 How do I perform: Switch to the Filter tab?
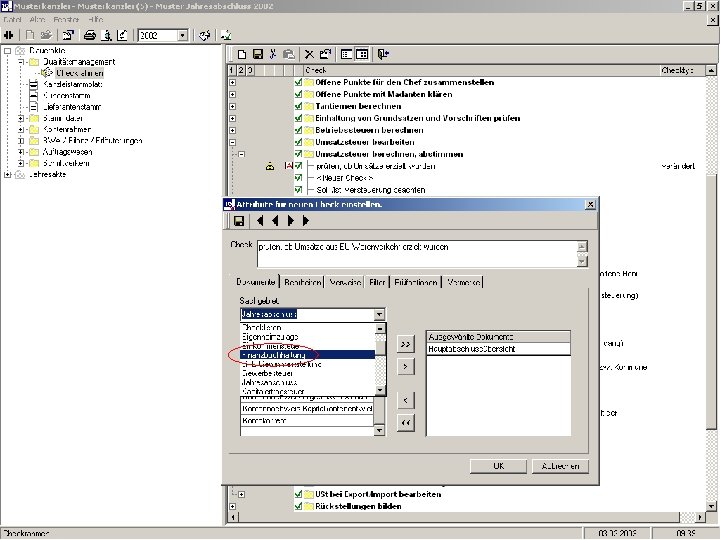pos(377,282)
